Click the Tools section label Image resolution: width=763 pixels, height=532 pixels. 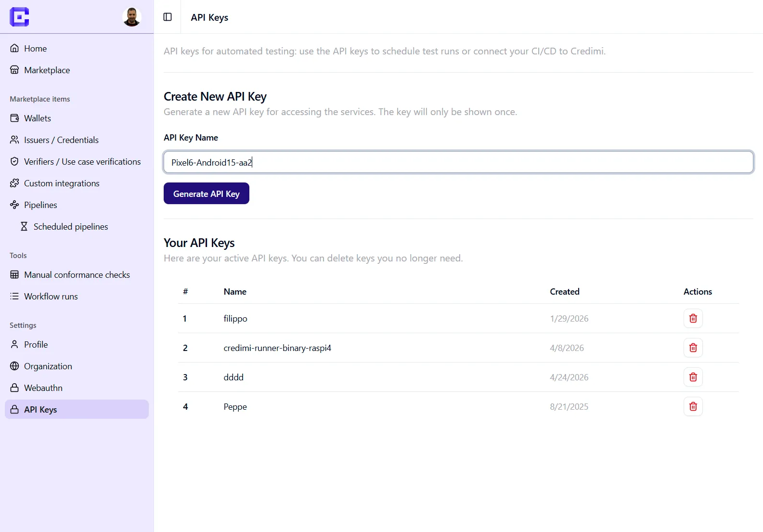pos(18,255)
